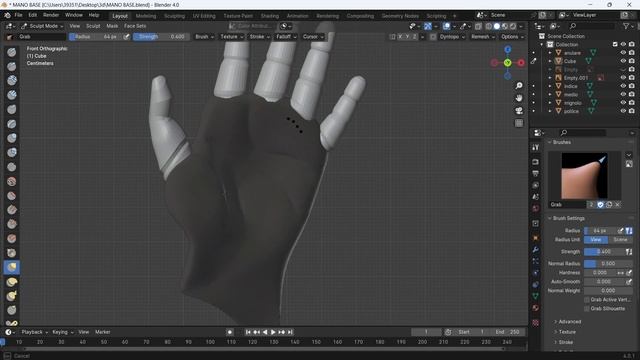This screenshot has height=360, width=640.
Task: Open the Options dropdown
Action: point(512,37)
